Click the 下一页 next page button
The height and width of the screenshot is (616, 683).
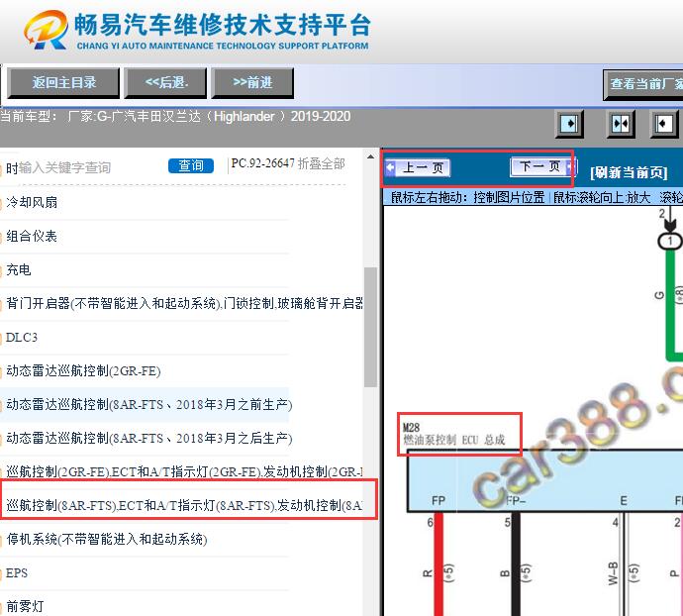(x=542, y=166)
